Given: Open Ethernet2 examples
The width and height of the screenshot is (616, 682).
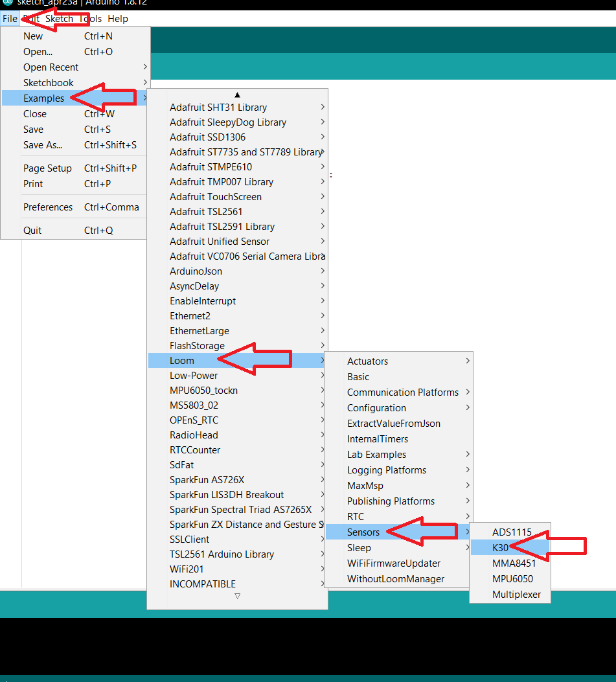Looking at the screenshot, I should (x=237, y=316).
